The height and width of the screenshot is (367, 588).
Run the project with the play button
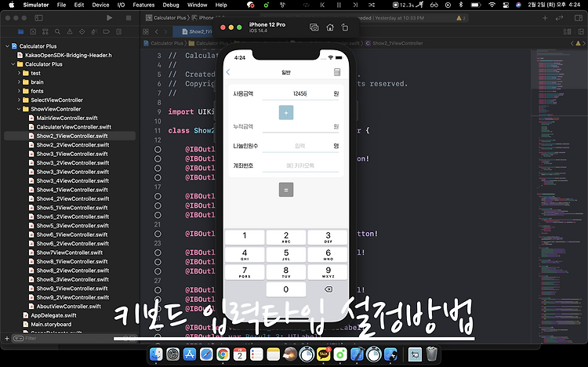point(109,17)
